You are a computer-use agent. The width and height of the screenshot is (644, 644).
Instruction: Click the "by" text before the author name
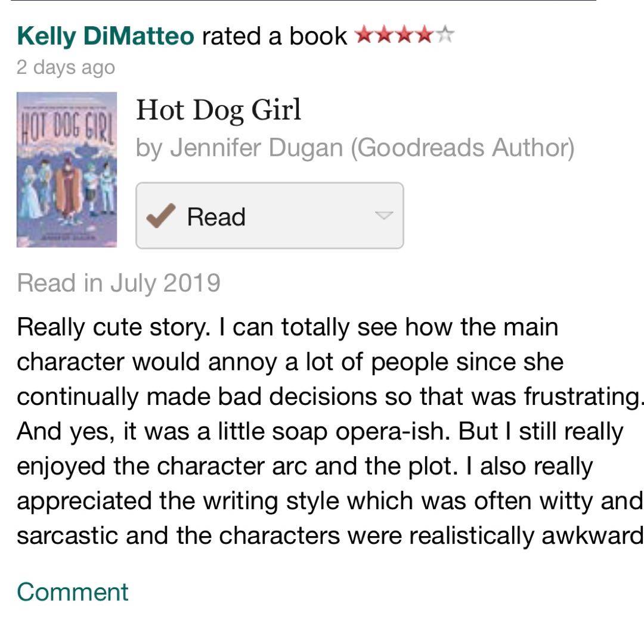pyautogui.click(x=149, y=148)
